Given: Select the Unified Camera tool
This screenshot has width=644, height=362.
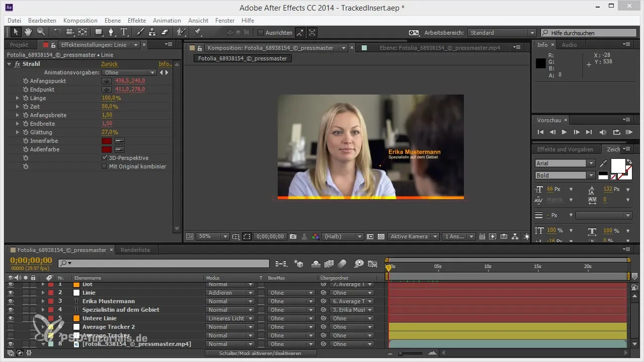Looking at the screenshot, I should coord(69,32).
